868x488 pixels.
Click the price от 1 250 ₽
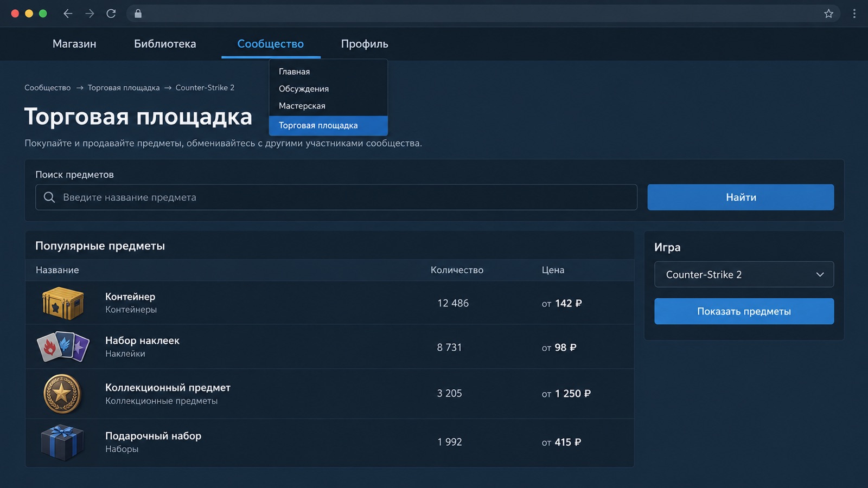(x=566, y=394)
